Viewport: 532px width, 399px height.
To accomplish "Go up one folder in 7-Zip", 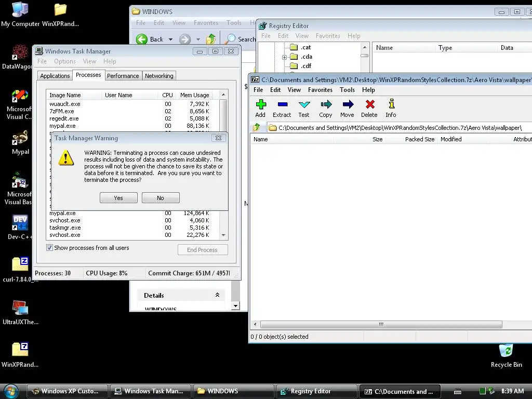I will coord(257,128).
